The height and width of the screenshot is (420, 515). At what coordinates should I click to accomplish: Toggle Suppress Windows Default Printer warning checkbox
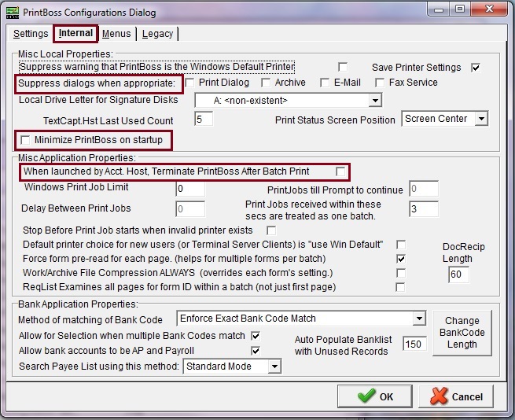[343, 67]
